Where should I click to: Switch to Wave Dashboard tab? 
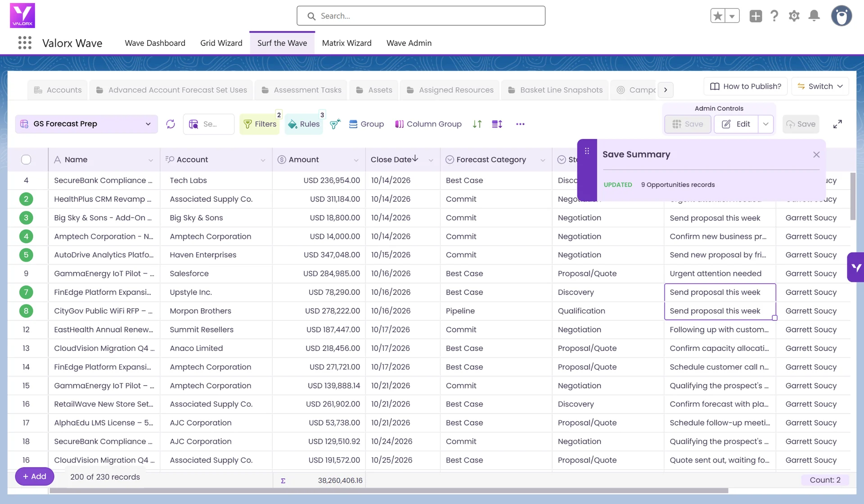tap(155, 43)
